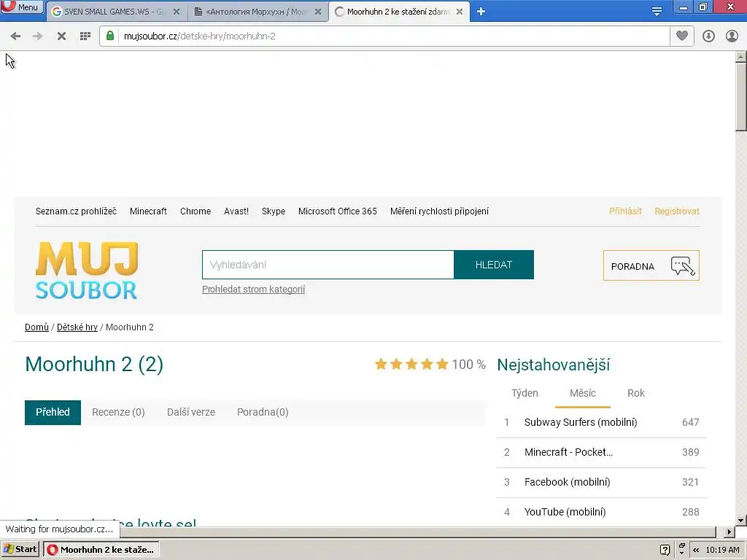Expand hidden tray icons chevron
Viewport: 747px width, 560px height.
click(x=696, y=550)
